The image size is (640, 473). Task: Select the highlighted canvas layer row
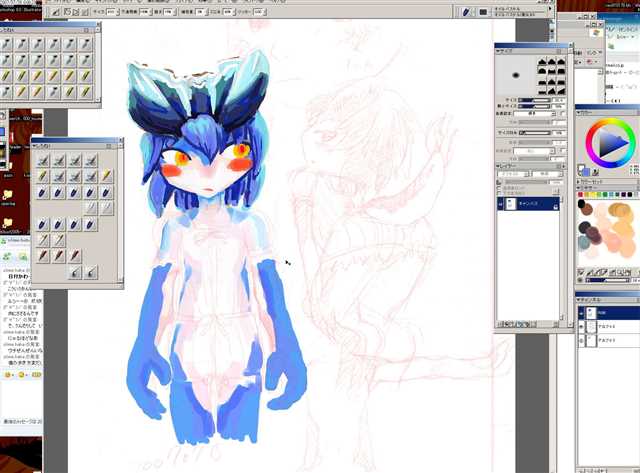pos(535,203)
